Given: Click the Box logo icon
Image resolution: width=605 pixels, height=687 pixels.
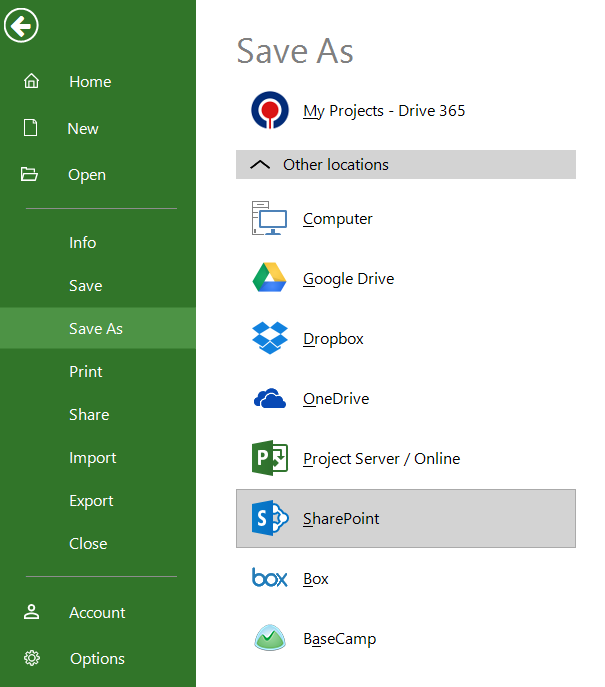Looking at the screenshot, I should point(269,577).
